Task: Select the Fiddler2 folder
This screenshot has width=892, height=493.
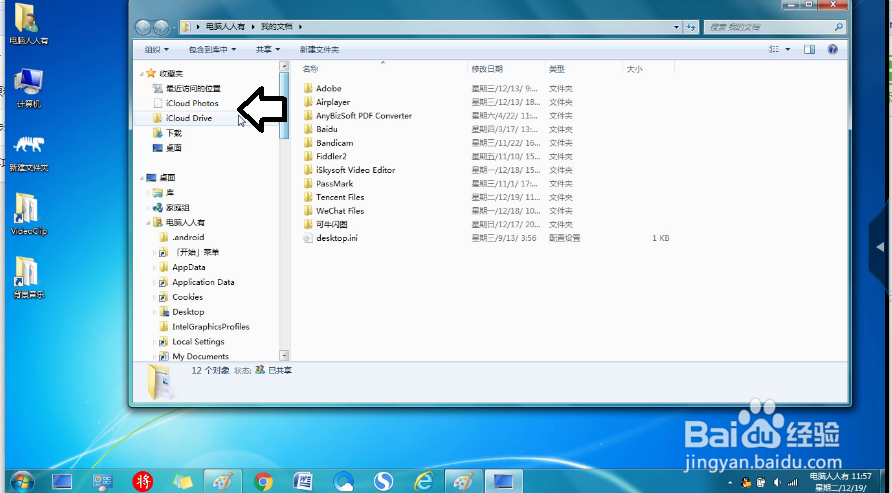Action: pos(331,156)
